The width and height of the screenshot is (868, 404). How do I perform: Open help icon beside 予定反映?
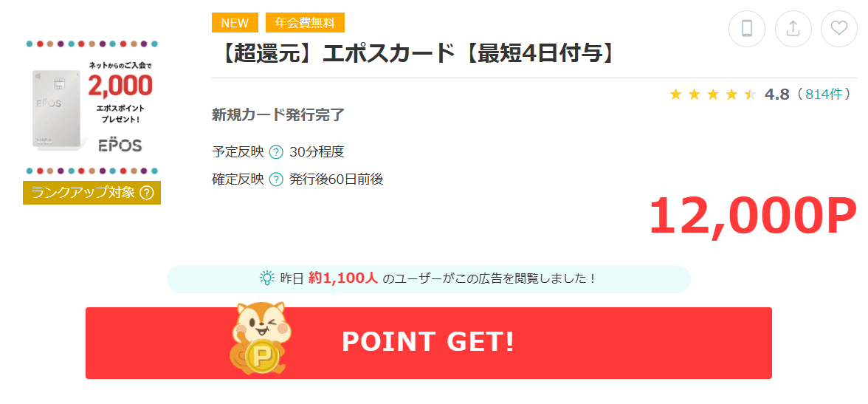tap(276, 151)
